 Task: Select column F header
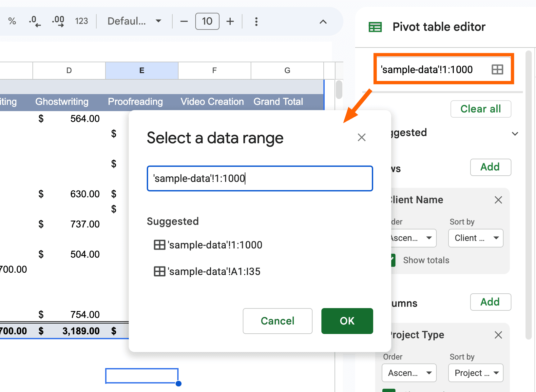click(215, 70)
